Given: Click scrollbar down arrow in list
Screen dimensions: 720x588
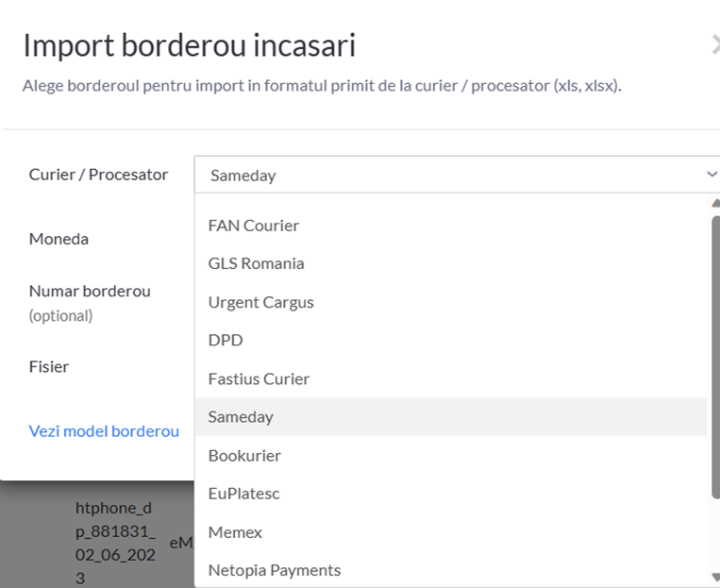Looking at the screenshot, I should click(x=715, y=577).
